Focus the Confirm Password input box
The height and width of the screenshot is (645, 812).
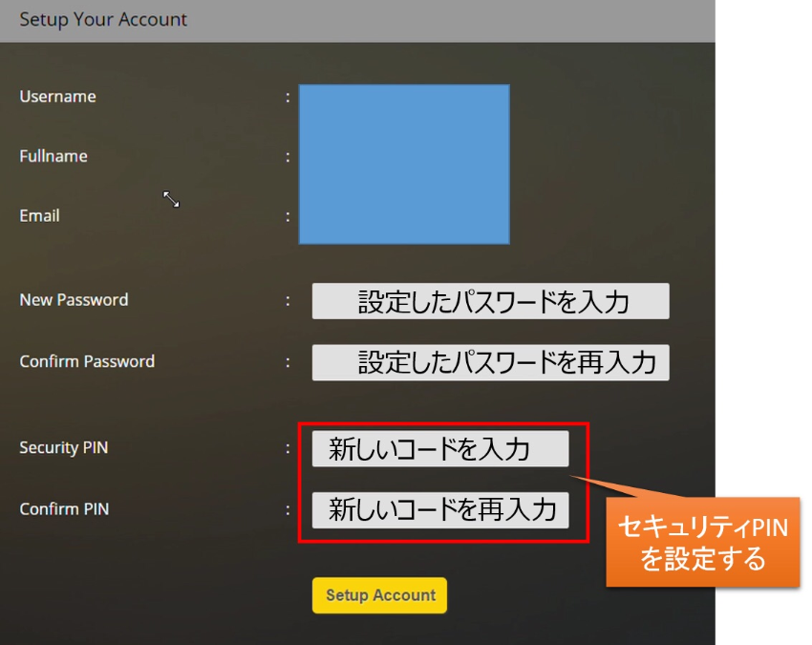pos(490,363)
